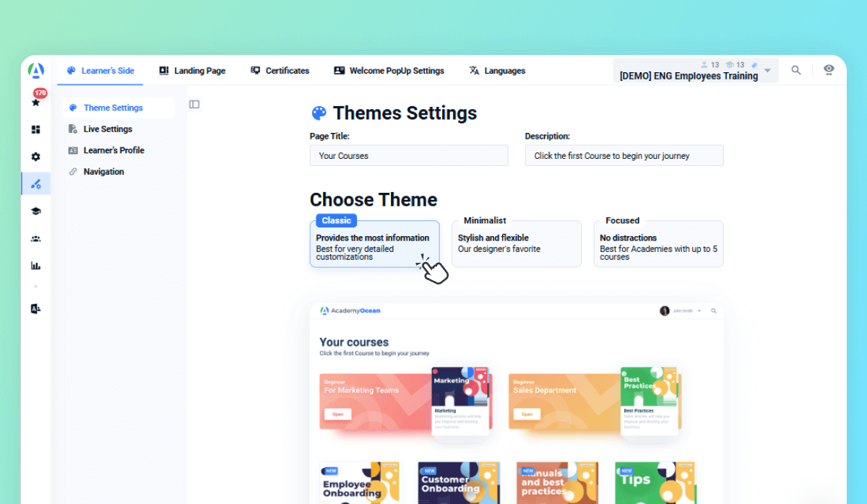
Task: Collapse the side panel with toggle icon
Action: click(194, 104)
